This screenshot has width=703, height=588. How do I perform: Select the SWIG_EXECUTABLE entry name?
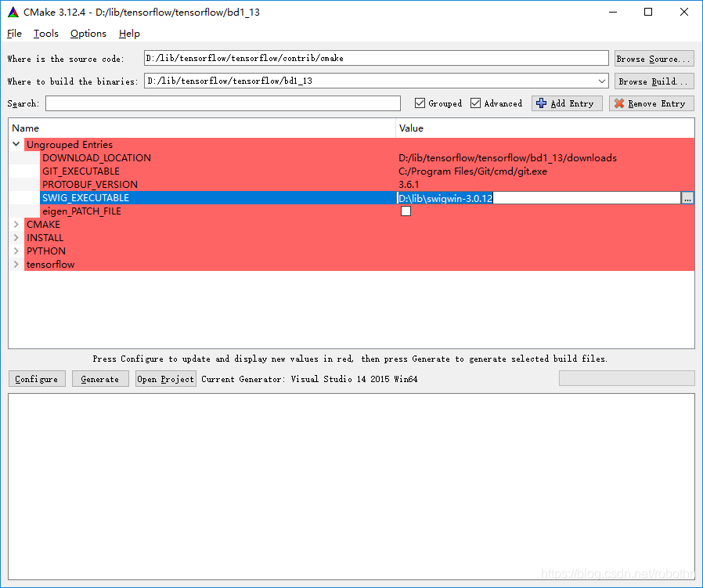[x=85, y=198]
